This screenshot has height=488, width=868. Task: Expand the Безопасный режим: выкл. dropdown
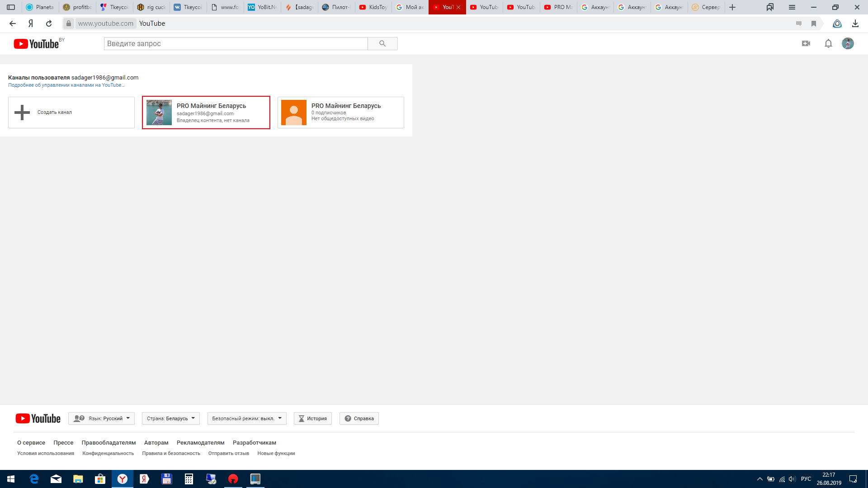click(x=247, y=418)
